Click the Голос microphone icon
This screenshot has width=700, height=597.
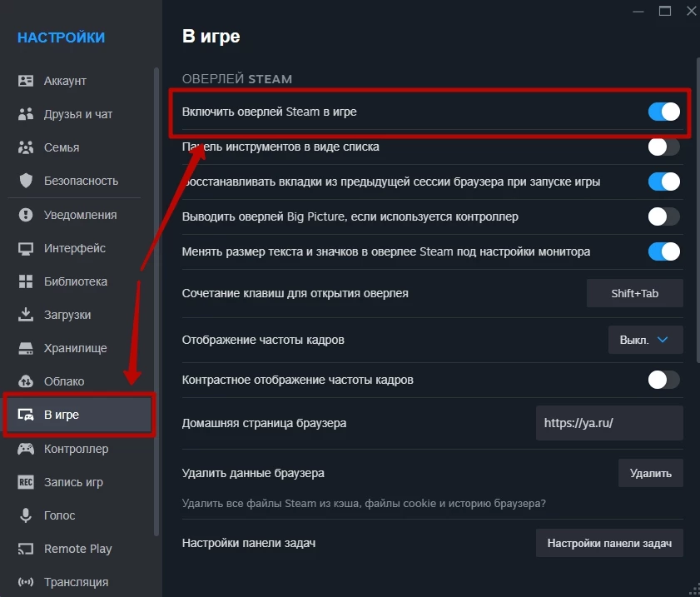point(26,515)
